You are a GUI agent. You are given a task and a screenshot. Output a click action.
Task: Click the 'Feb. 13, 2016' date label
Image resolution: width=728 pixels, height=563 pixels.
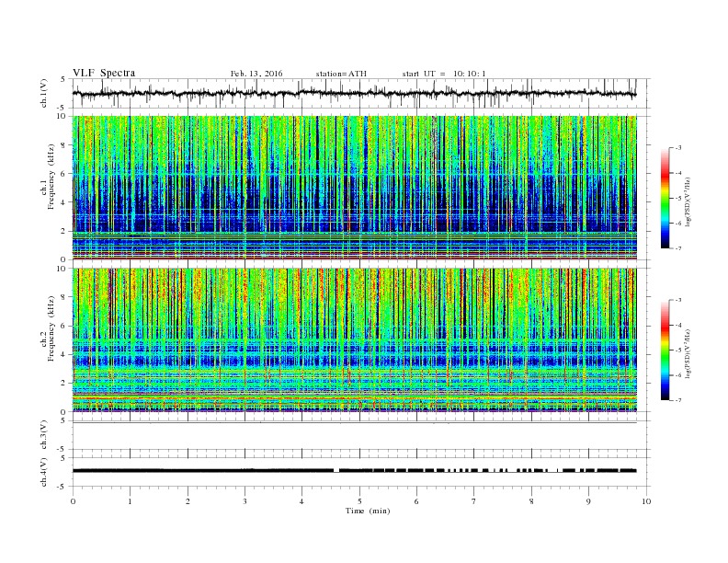click(x=256, y=74)
